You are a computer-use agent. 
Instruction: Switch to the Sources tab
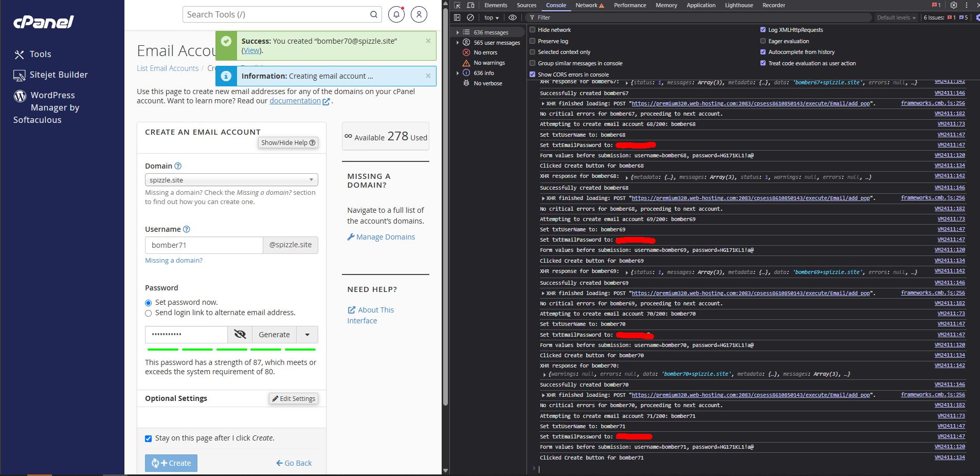(x=527, y=5)
